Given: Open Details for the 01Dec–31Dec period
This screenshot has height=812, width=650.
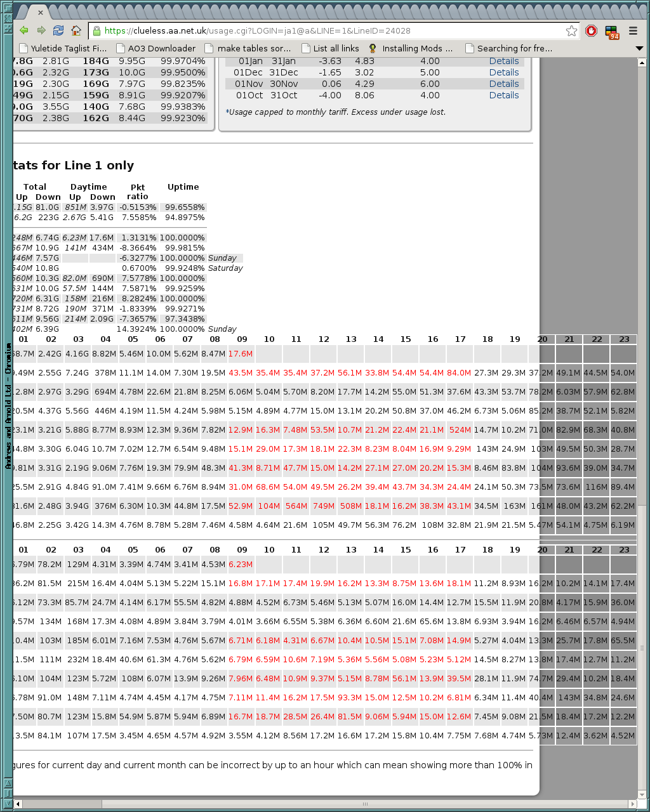Looking at the screenshot, I should (504, 72).
